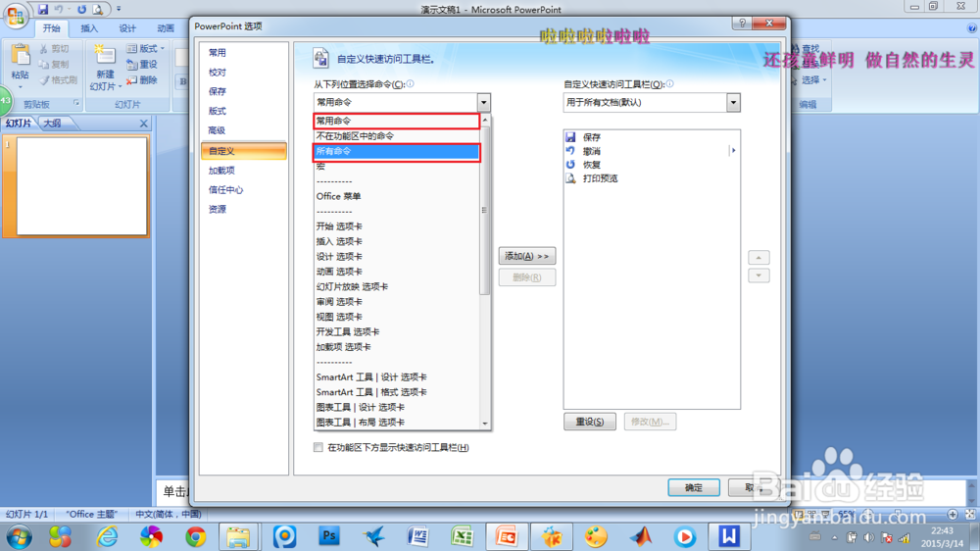Open 用于所有文档(默认) toolbar scope dropdown
The height and width of the screenshot is (551, 980).
(734, 102)
